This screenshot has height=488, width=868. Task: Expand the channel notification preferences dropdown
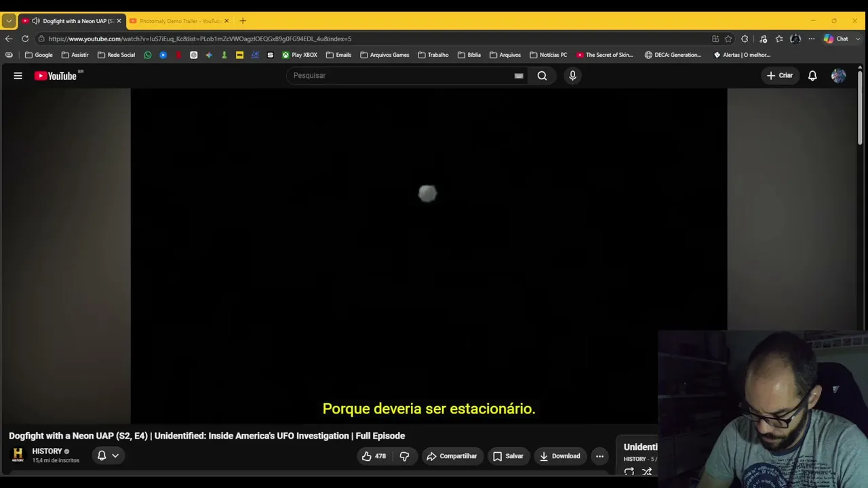coord(108,455)
